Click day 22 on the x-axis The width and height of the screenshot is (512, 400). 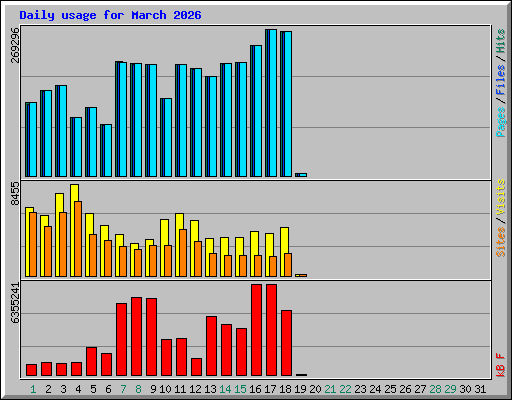coord(345,389)
